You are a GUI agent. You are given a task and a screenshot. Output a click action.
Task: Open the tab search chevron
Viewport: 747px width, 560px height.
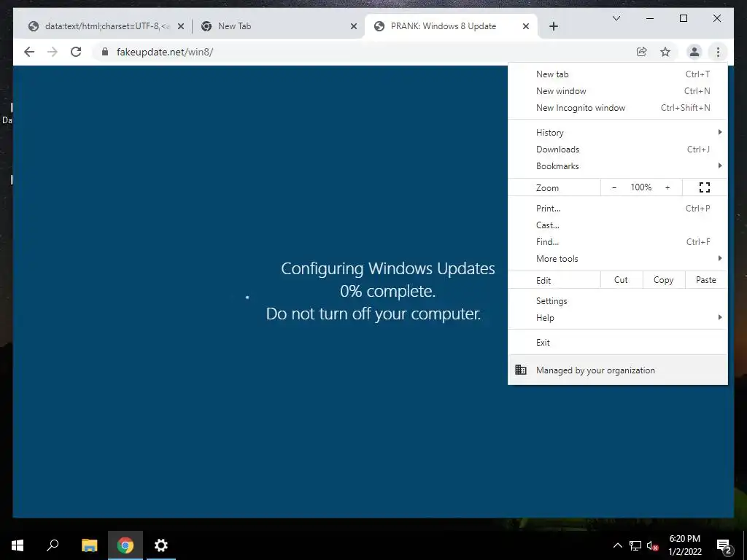[x=616, y=18]
